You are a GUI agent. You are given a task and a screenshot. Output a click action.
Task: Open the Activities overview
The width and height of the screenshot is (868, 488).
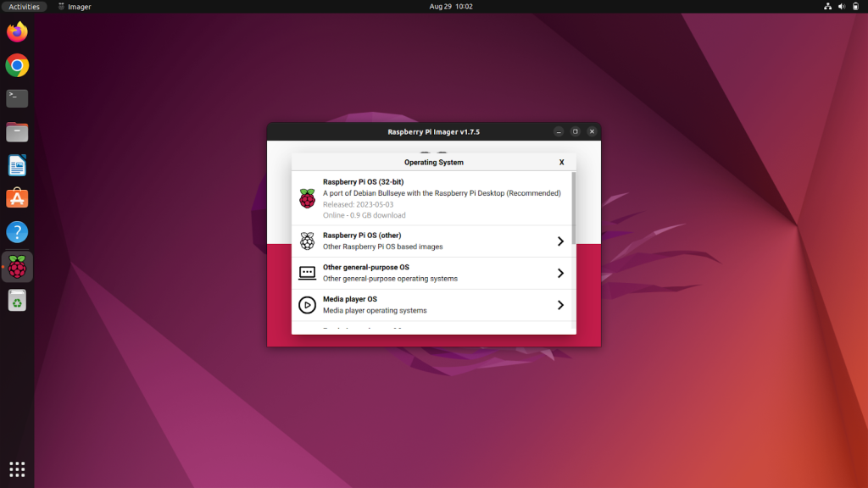tap(24, 6)
